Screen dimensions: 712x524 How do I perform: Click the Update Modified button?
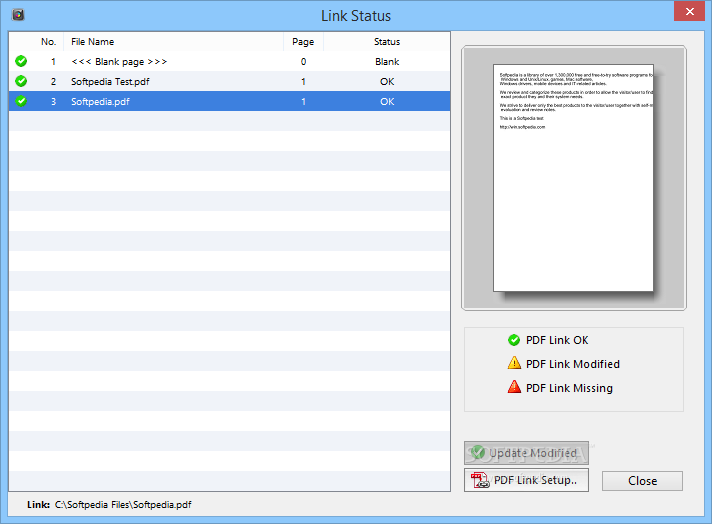[x=526, y=453]
